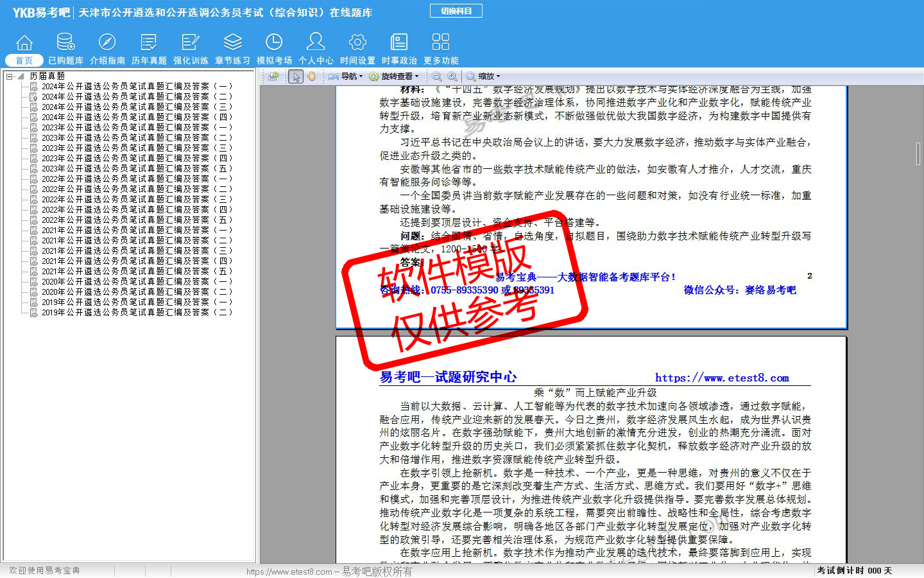Select 2024年公开遴选公务员笔试真题 (一) item
The image size is (924, 578).
136,86
